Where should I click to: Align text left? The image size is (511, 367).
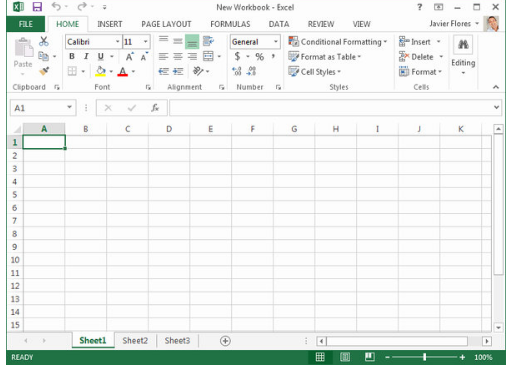163,56
